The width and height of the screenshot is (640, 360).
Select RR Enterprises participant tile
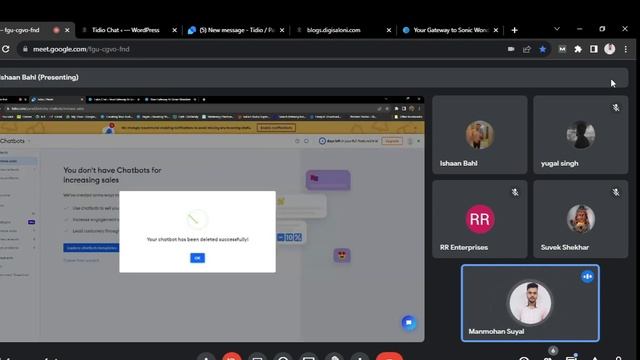[x=480, y=219]
